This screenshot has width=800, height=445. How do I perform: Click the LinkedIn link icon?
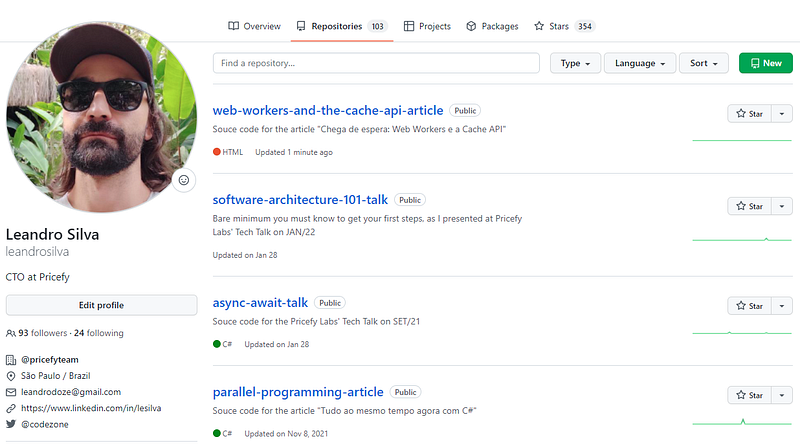click(x=11, y=408)
